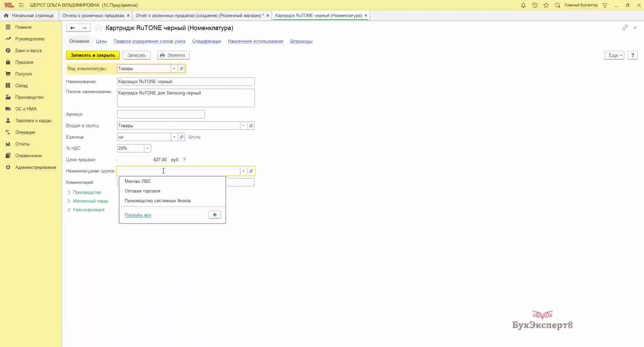
Task: Click Записать и закрыть button
Action: [93, 55]
